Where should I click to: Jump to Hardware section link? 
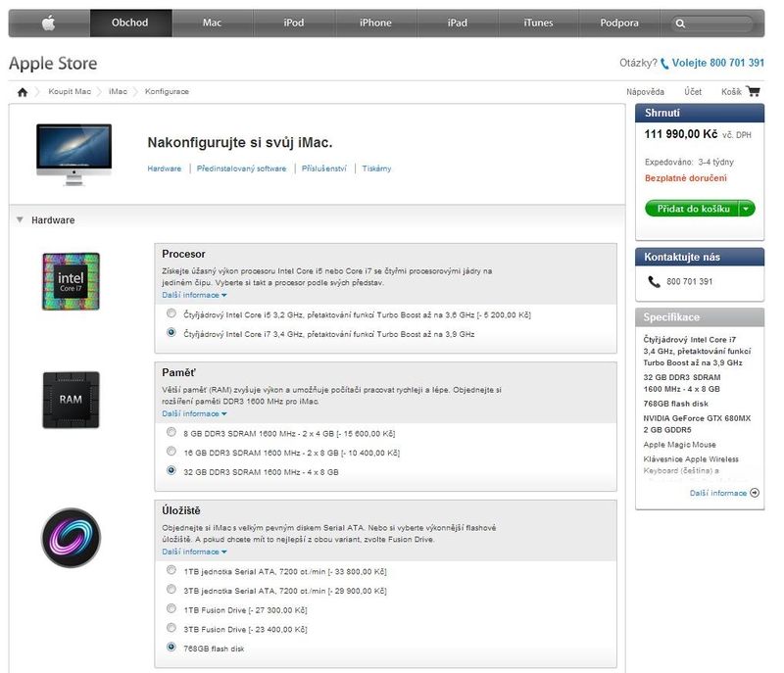(x=165, y=168)
